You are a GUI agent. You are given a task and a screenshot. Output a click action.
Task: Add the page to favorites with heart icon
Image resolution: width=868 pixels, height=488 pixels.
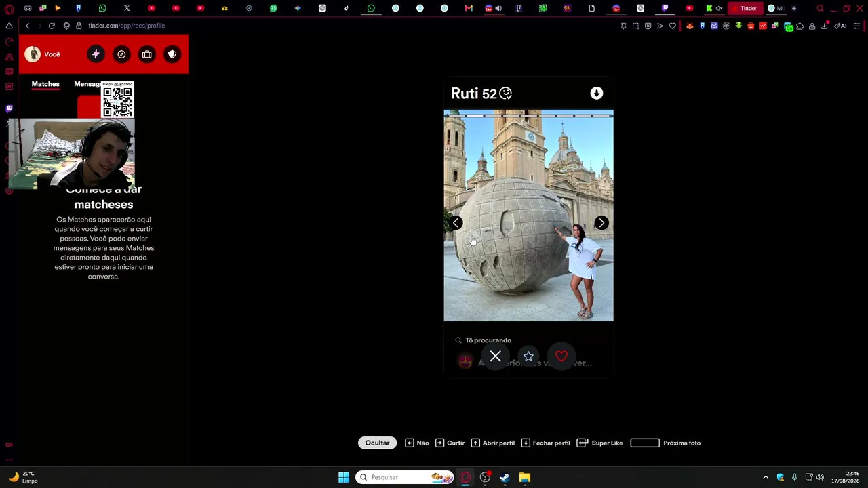[x=672, y=26]
